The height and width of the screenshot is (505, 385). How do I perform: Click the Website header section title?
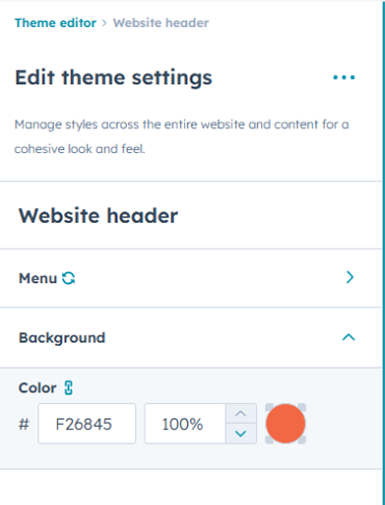click(x=98, y=216)
